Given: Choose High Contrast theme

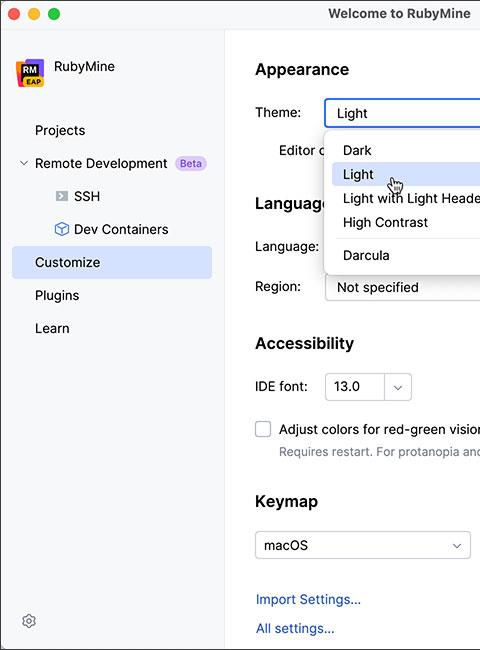Looking at the screenshot, I should [x=406, y=223].
